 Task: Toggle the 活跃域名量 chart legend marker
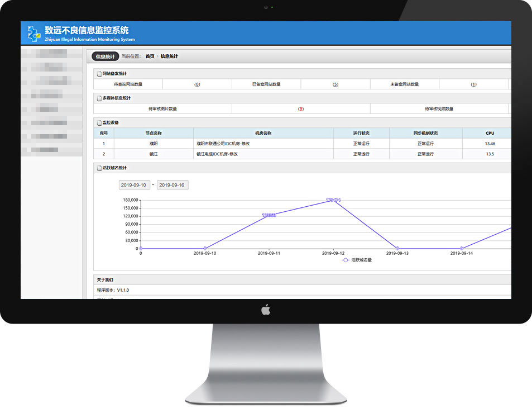click(346, 260)
